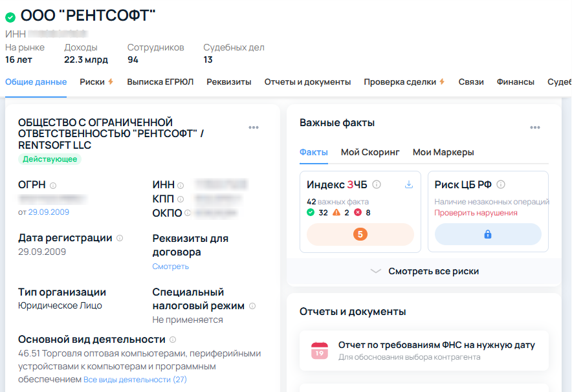Click the На рынке value 16 лет
The height and width of the screenshot is (392, 572).
pos(19,60)
